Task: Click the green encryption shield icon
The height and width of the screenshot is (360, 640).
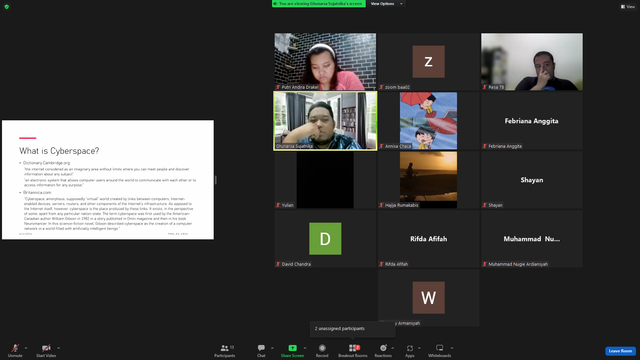Action: [7, 7]
